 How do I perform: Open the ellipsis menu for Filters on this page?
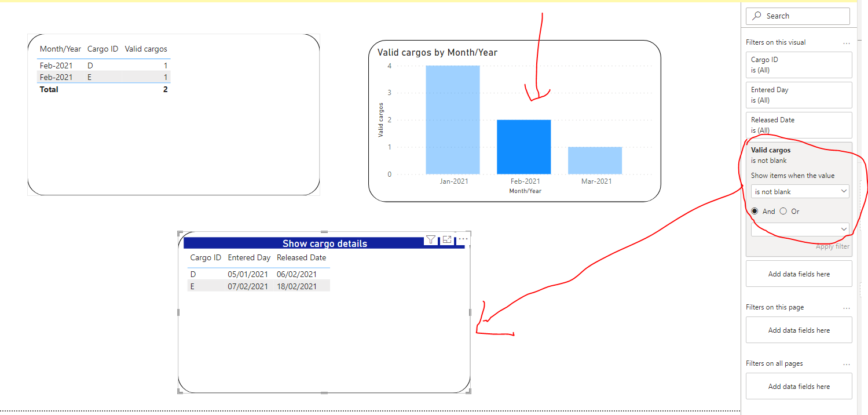pos(847,308)
